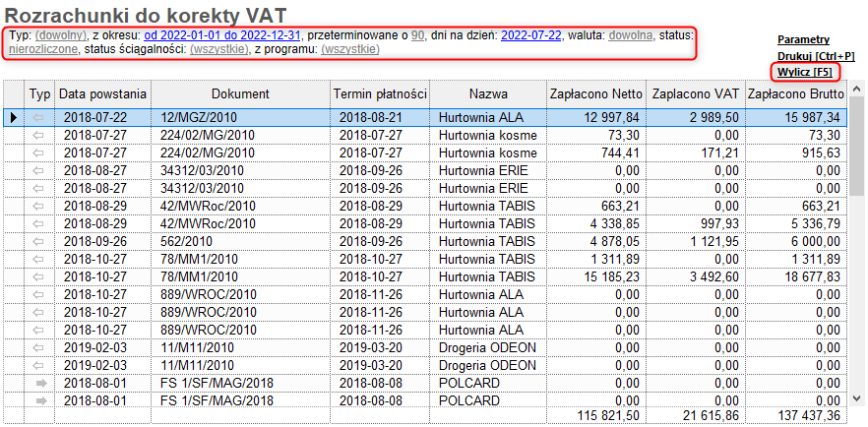Click Drukuj [Ctrl+P] to print
The image size is (868, 427).
pyautogui.click(x=816, y=56)
